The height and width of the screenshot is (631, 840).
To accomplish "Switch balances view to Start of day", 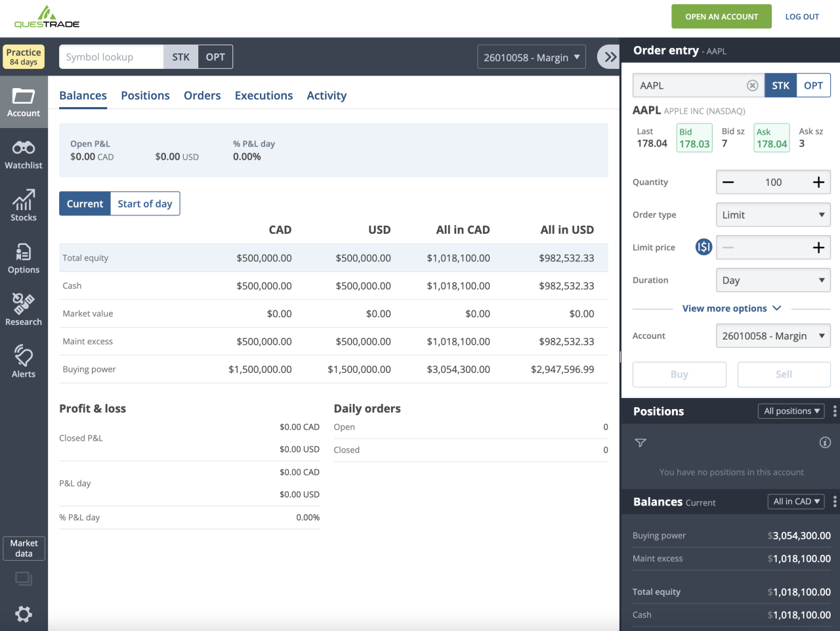I will pyautogui.click(x=145, y=204).
